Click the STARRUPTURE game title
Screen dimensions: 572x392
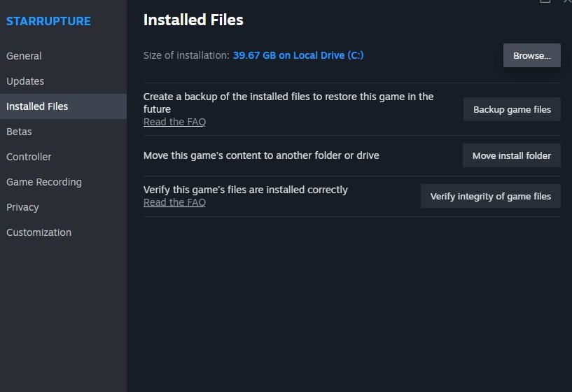pos(48,21)
